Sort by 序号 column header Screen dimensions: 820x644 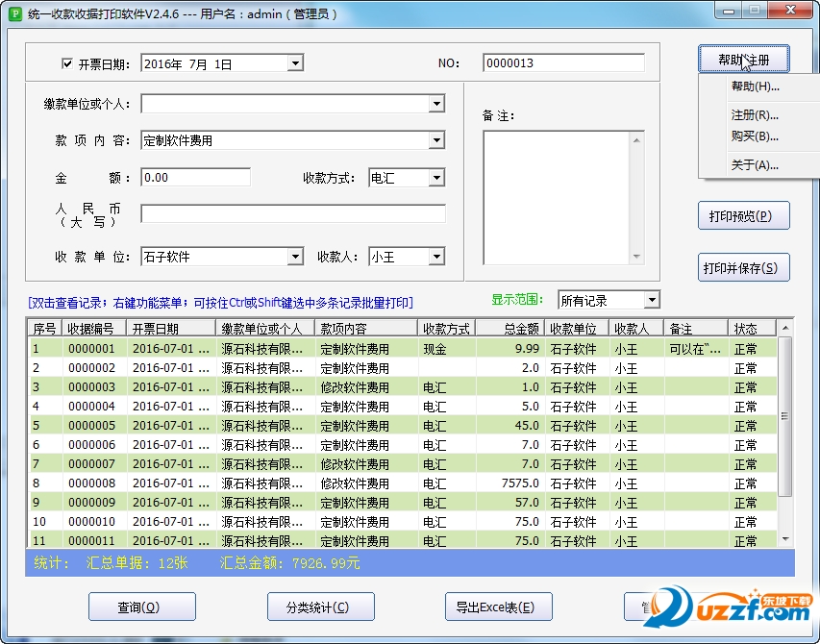click(x=44, y=329)
